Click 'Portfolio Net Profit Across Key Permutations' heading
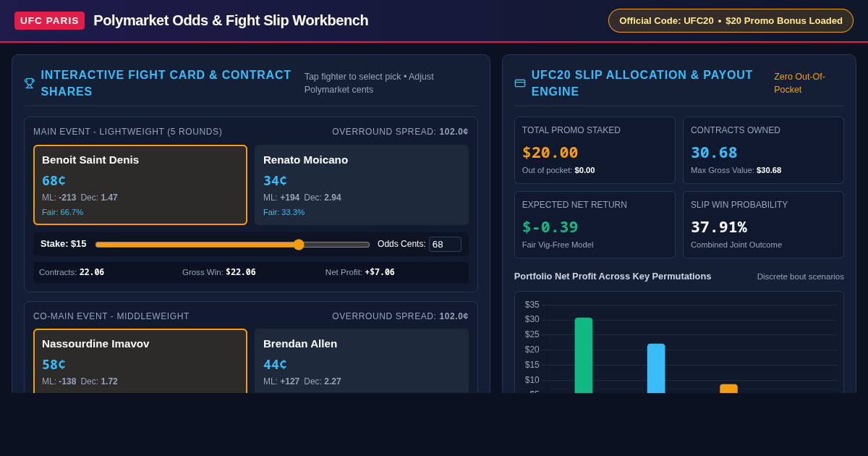This screenshot has height=456, width=868. (613, 276)
